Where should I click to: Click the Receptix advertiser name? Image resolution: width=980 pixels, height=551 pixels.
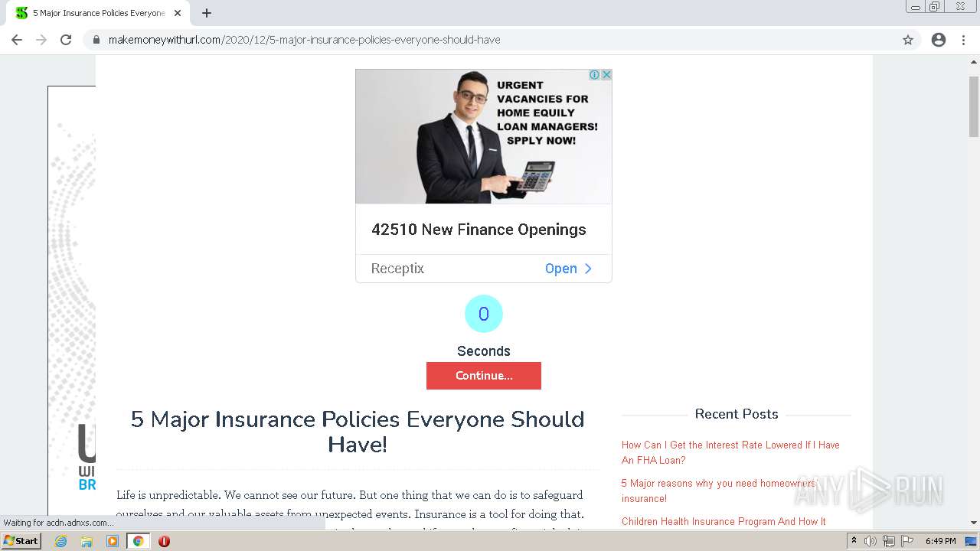397,269
